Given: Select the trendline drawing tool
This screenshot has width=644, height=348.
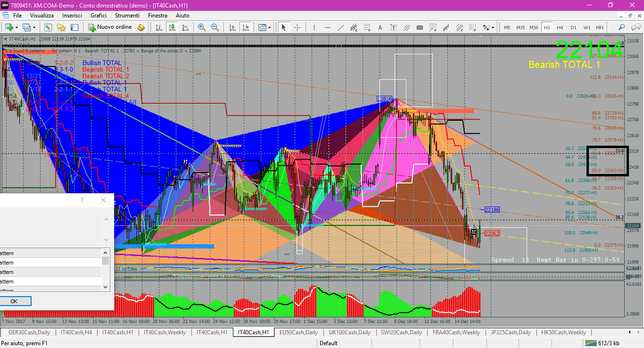Looking at the screenshot, I should tap(341, 27).
